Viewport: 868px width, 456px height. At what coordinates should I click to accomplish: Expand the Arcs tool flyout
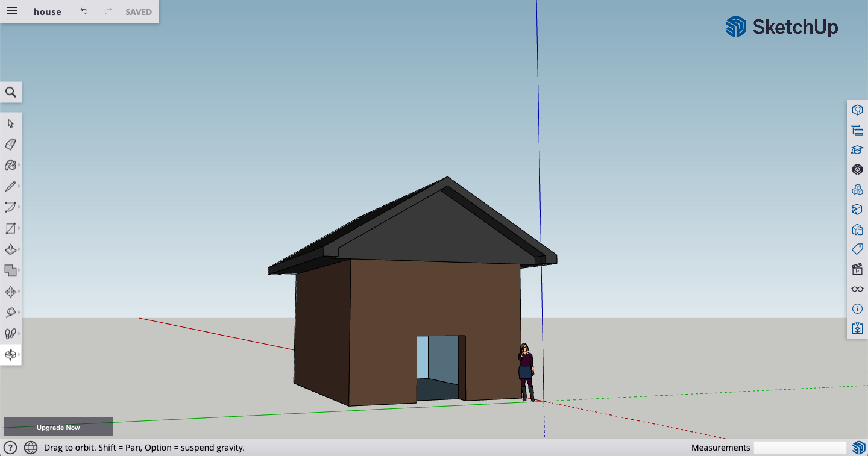point(18,207)
